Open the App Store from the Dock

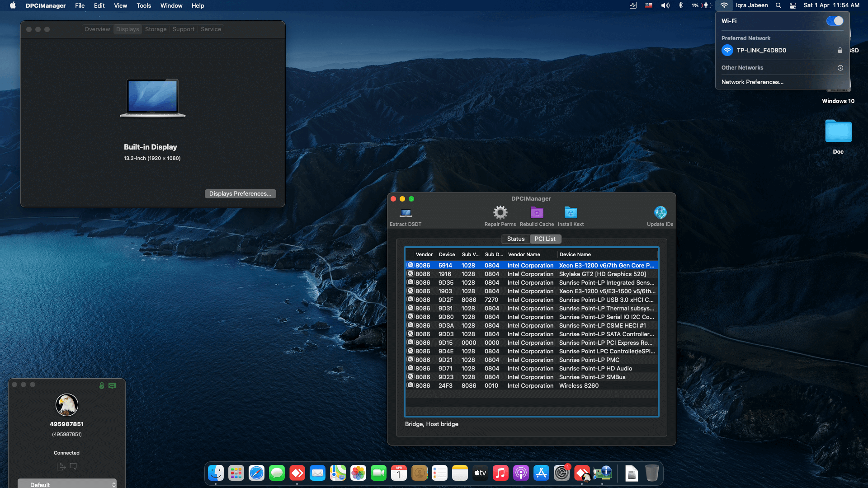pos(541,473)
